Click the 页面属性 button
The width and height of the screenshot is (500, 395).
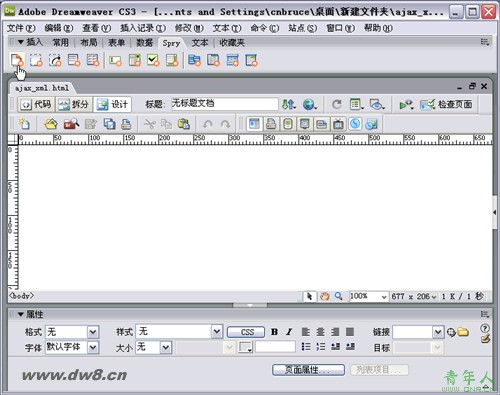[x=308, y=370]
